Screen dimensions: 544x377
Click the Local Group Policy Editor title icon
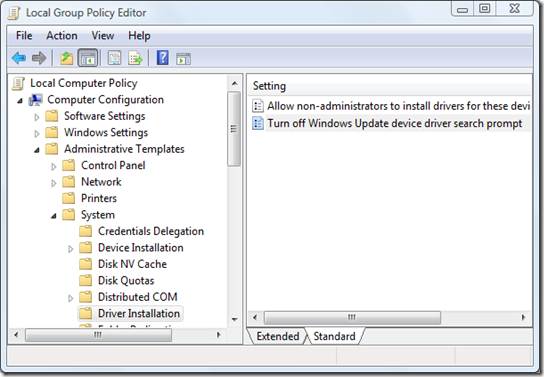coord(14,13)
